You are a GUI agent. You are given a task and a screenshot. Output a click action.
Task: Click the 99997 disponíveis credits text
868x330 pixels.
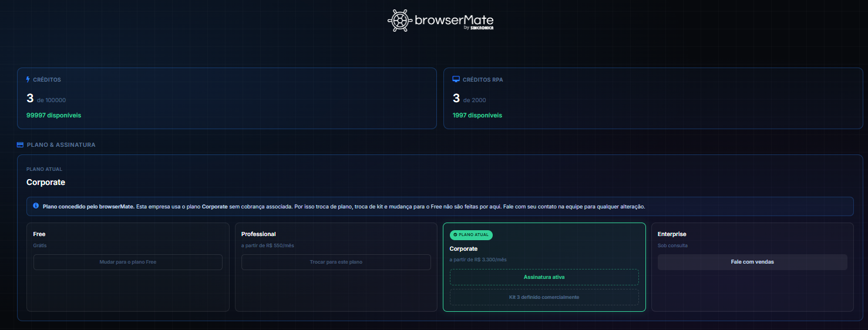tap(54, 115)
